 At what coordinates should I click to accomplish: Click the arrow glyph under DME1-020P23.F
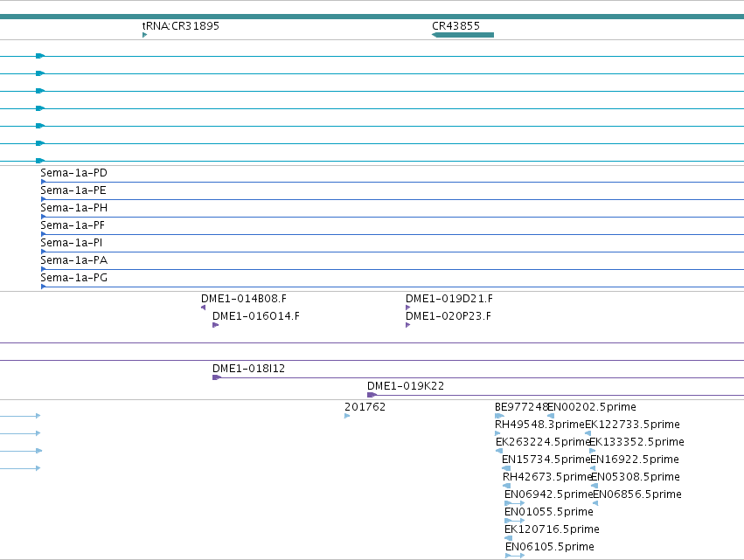pos(408,325)
